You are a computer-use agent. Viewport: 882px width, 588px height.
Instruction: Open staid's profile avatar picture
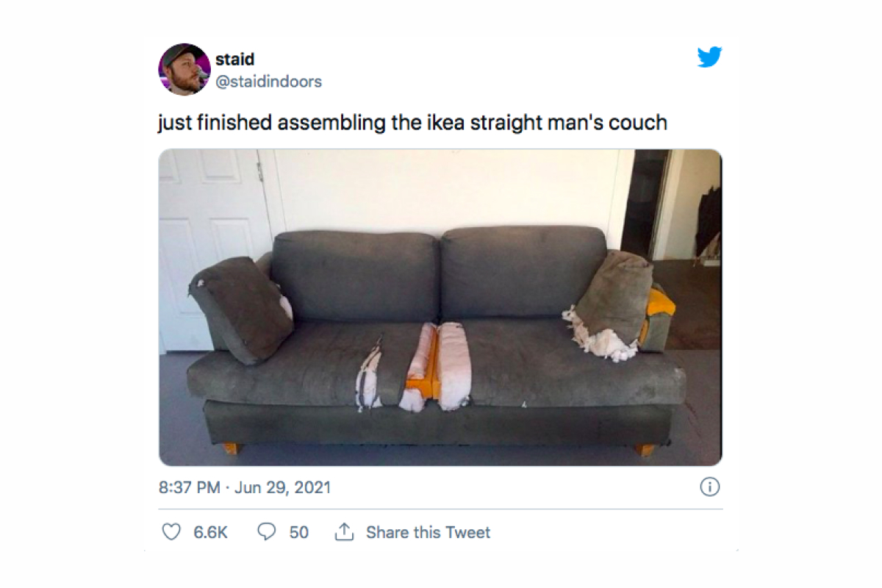(184, 69)
